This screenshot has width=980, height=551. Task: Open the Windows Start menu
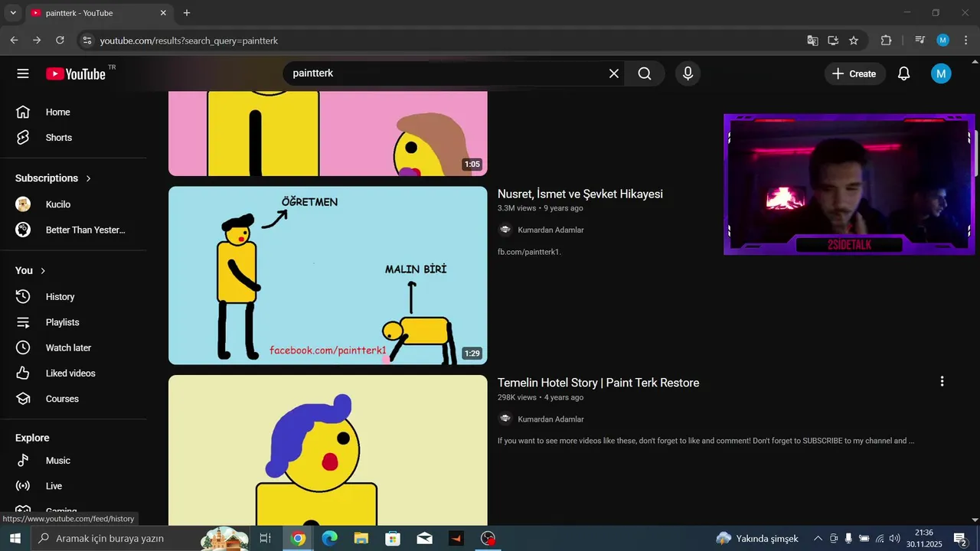coord(15,539)
